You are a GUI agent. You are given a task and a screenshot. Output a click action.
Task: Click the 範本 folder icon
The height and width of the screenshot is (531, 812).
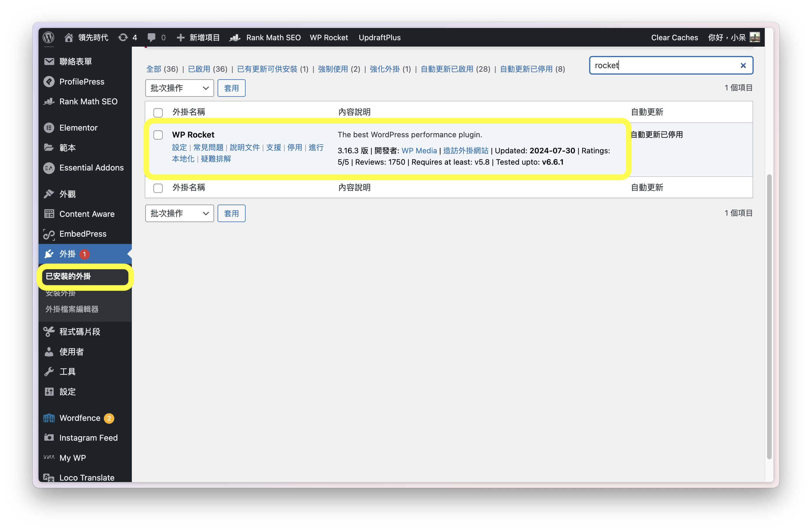click(49, 147)
